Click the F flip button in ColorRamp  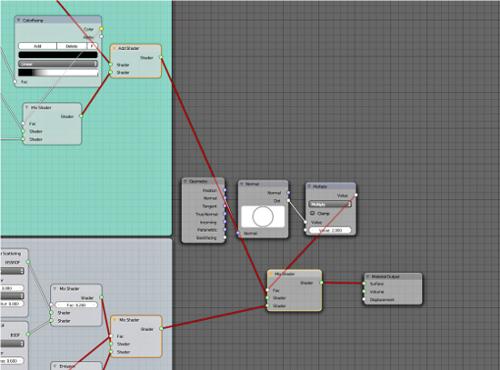[92, 46]
